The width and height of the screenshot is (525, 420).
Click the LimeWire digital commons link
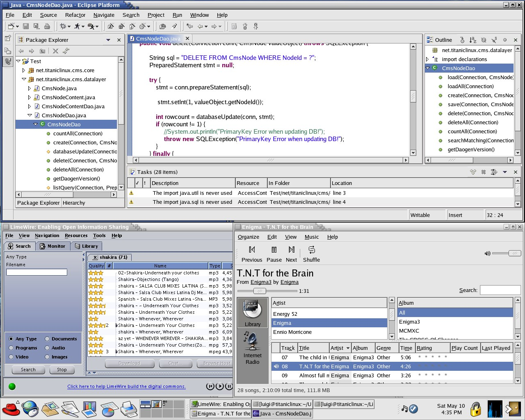pyautogui.click(x=126, y=386)
